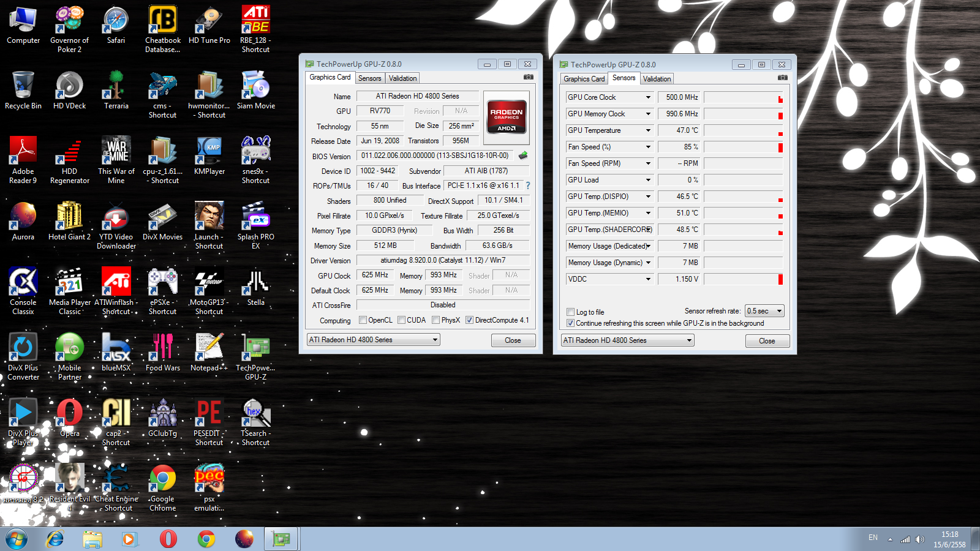Screen dimensions: 980x551
Task: Open Internet Explorer from the taskbar
Action: (x=55, y=539)
